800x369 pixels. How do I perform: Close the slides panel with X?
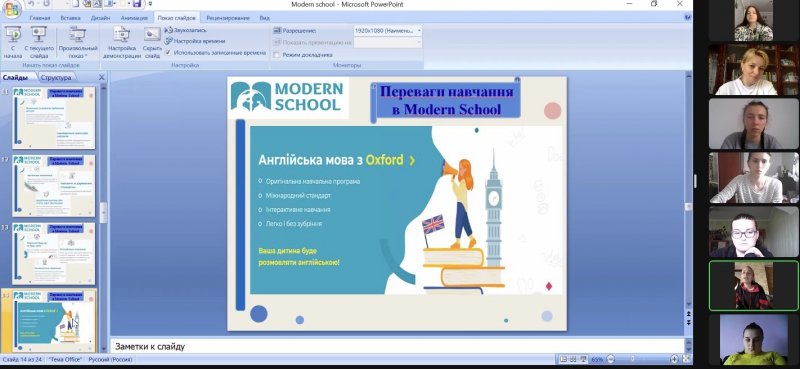102,77
